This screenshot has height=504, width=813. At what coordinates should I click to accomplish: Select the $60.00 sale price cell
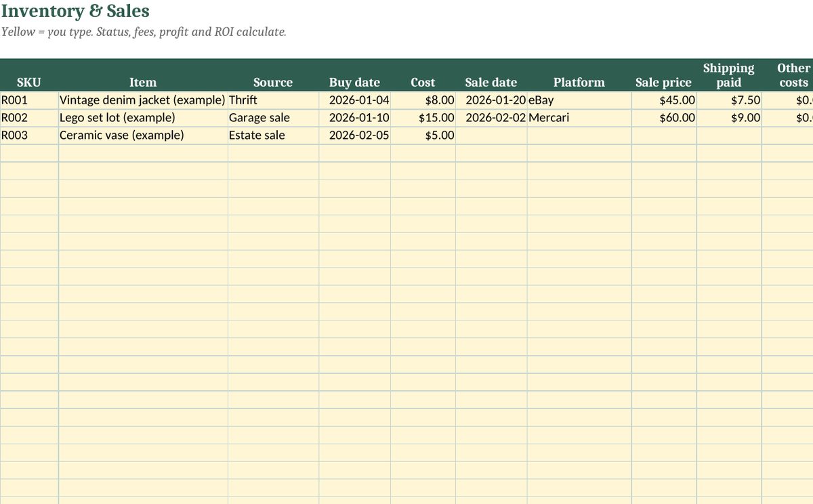664,118
